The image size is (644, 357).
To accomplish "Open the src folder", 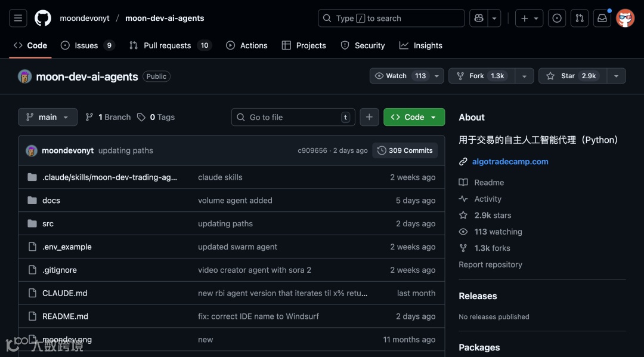I will 48,224.
